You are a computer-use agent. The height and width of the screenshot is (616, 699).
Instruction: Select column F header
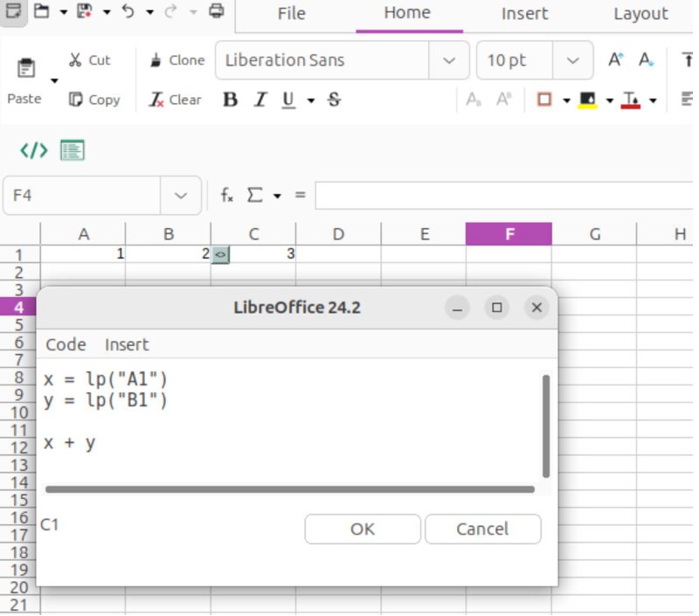tap(509, 234)
